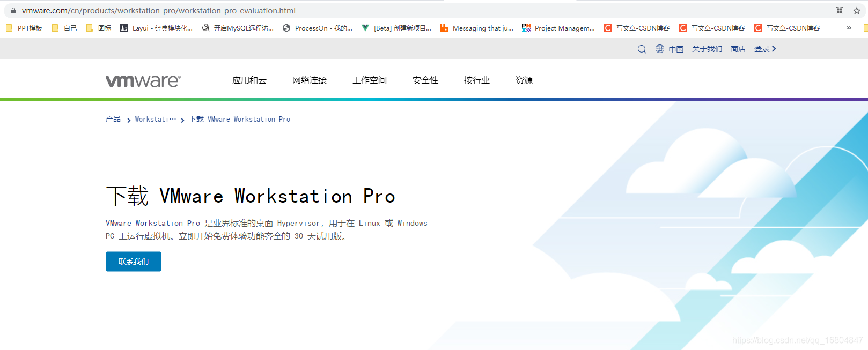Open the 资源 menu
Image resolution: width=868 pixels, height=350 pixels.
coord(524,80)
